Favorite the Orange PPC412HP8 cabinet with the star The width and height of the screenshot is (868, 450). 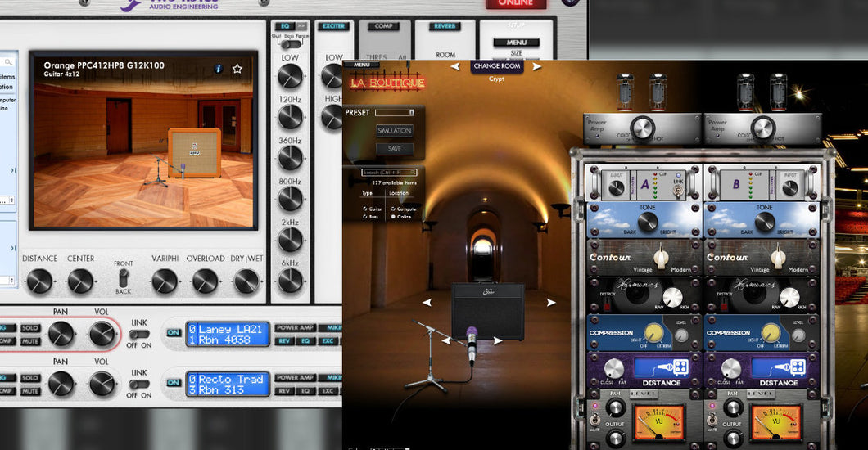pos(237,69)
